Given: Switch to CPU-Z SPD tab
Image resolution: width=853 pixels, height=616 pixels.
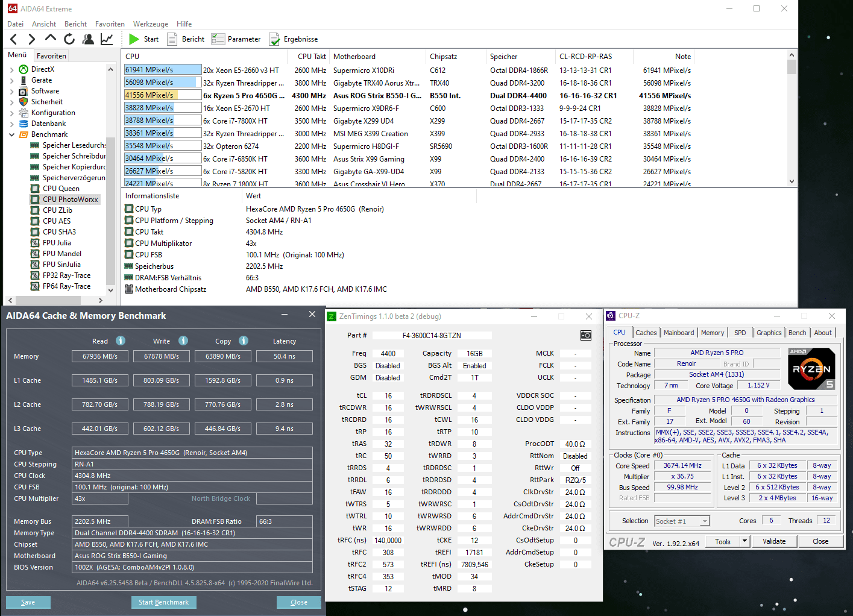Looking at the screenshot, I should [740, 333].
